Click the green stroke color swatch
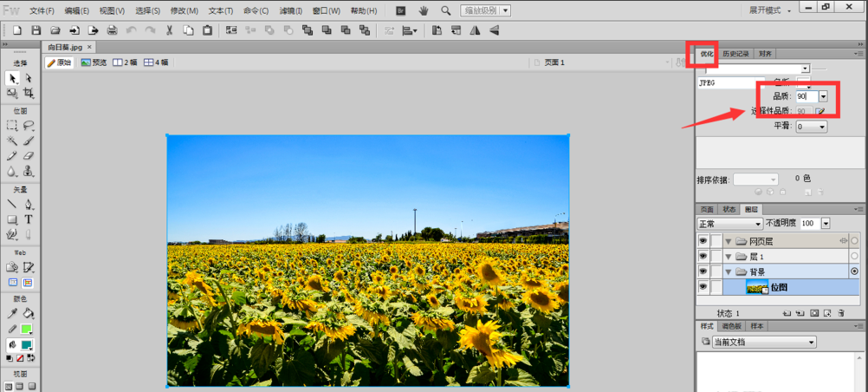 [x=27, y=329]
